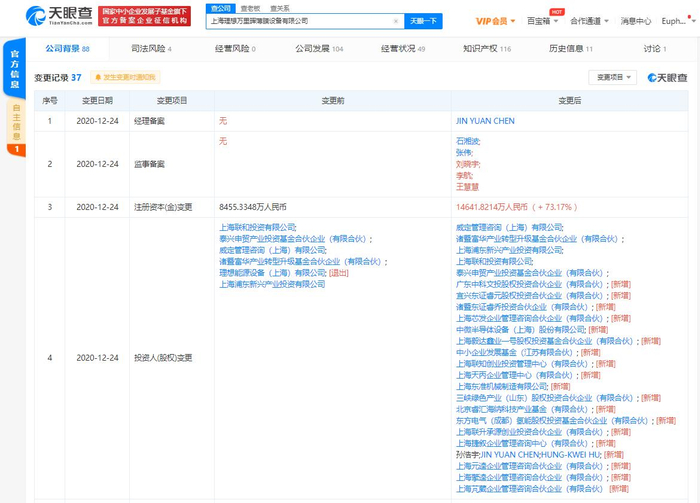700x503 pixels.
Task: Open 理想能源设备(上海)有限公司 exited investor link
Action: pyautogui.click(x=273, y=273)
